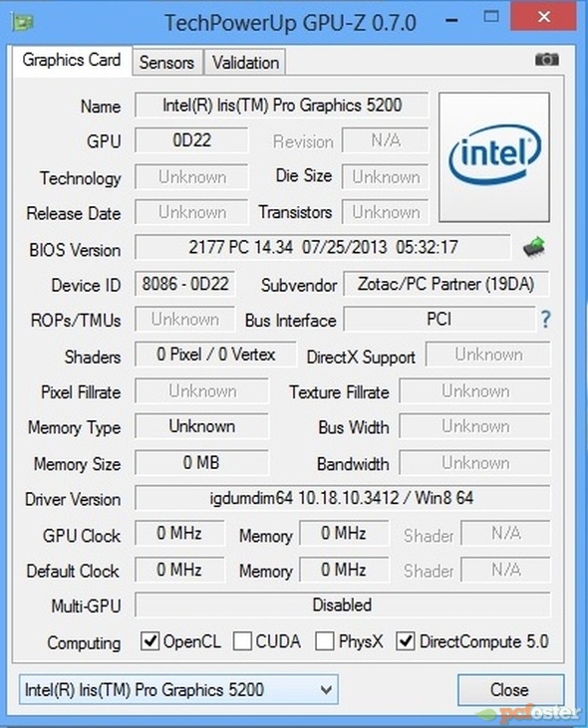Click the Name field with Iris Pro 5200
The height and width of the screenshot is (728, 588).
tap(282, 106)
